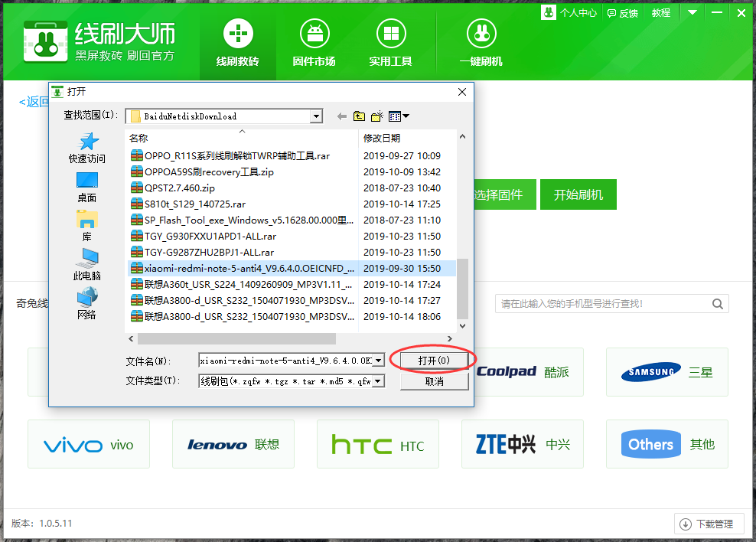
Task: Choose the ZTE 中兴 brand
Action: (523, 444)
